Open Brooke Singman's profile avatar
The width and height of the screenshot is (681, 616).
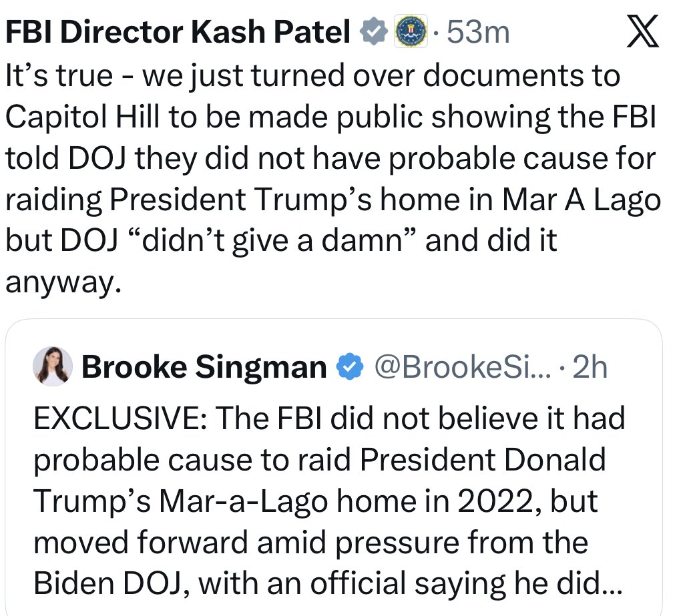pyautogui.click(x=53, y=366)
